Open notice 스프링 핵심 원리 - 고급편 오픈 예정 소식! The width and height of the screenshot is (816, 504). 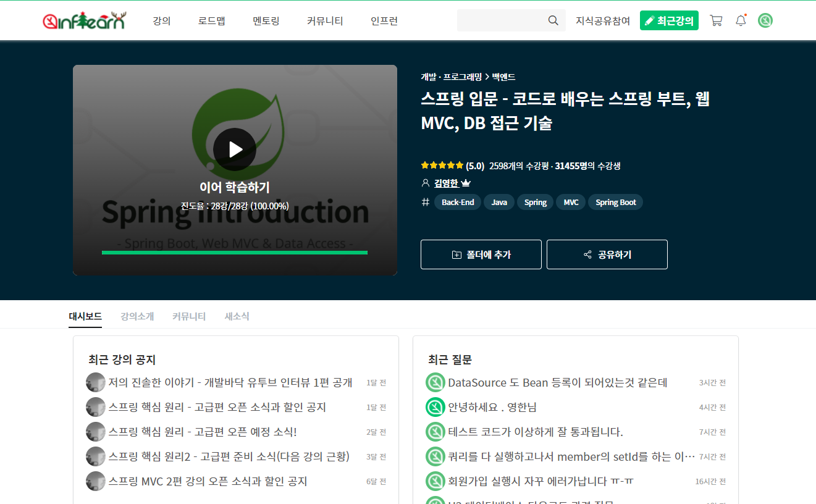203,432
